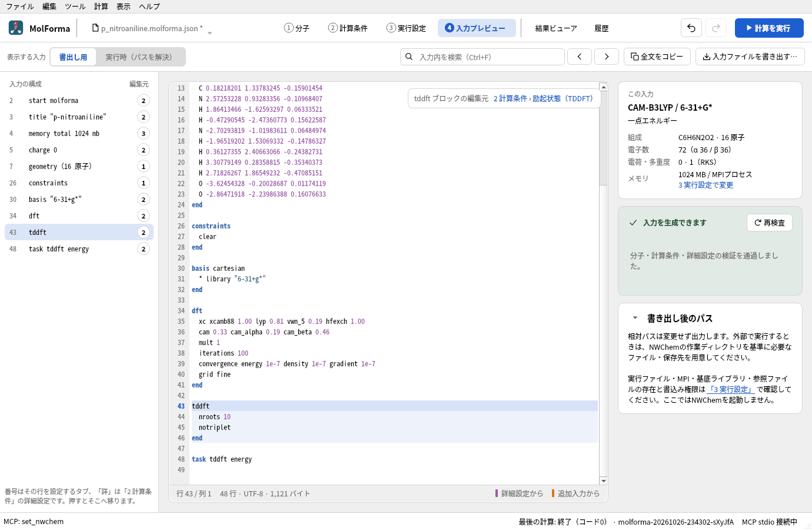Open edit source badge for dft row
The width and height of the screenshot is (812, 530).
point(143,216)
